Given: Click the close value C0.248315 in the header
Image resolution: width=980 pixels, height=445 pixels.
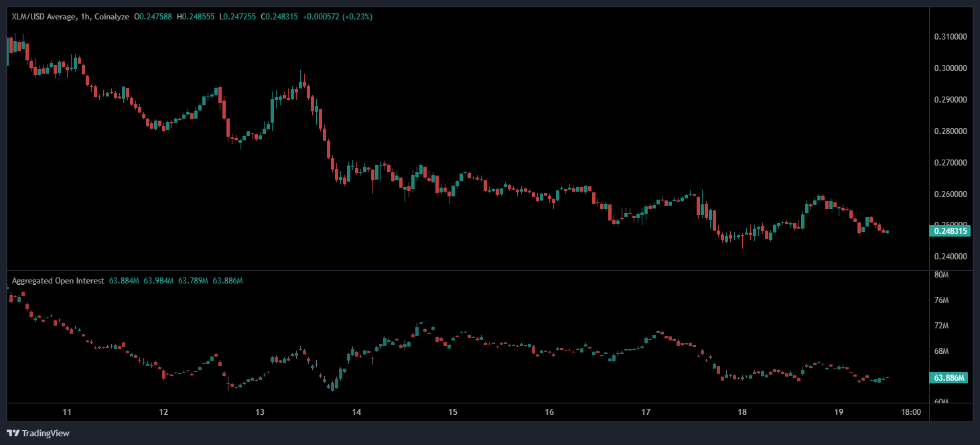Looking at the screenshot, I should tap(278, 16).
